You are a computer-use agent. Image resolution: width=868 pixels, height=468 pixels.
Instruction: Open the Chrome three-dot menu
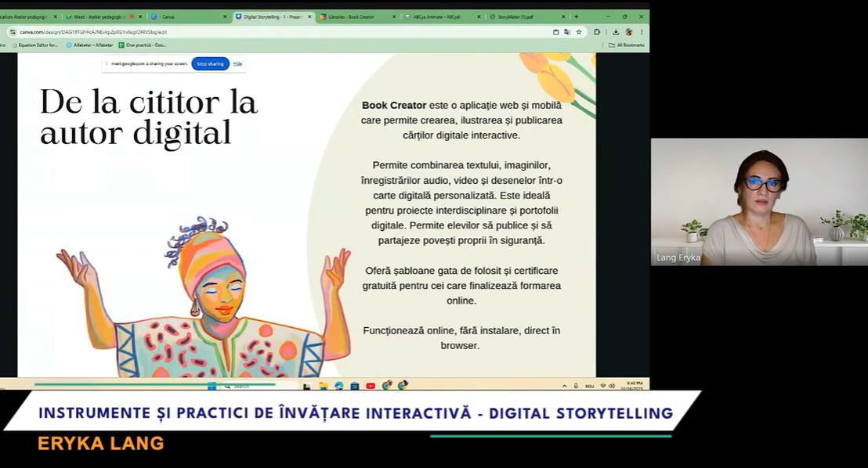tap(642, 32)
